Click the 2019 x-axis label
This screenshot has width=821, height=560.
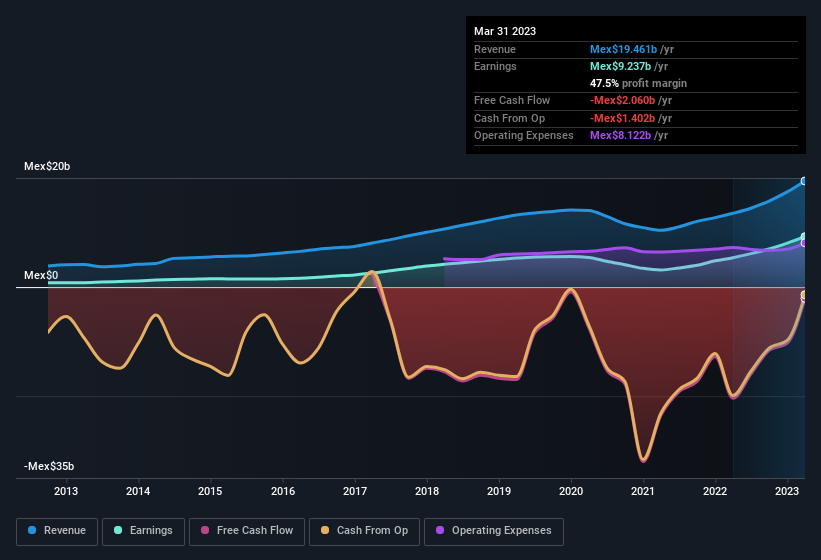[498, 491]
